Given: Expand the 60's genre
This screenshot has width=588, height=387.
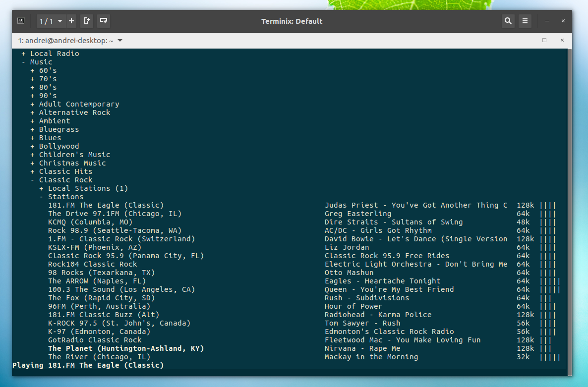Looking at the screenshot, I should tap(44, 70).
